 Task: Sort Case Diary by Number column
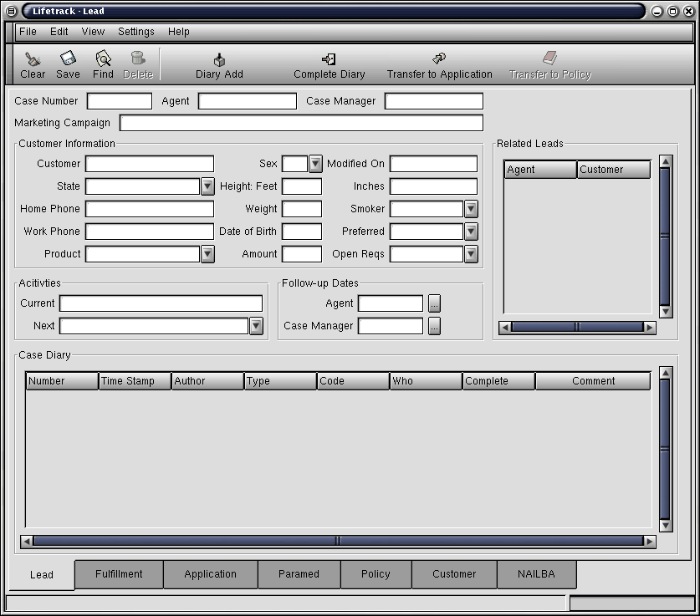tap(62, 381)
